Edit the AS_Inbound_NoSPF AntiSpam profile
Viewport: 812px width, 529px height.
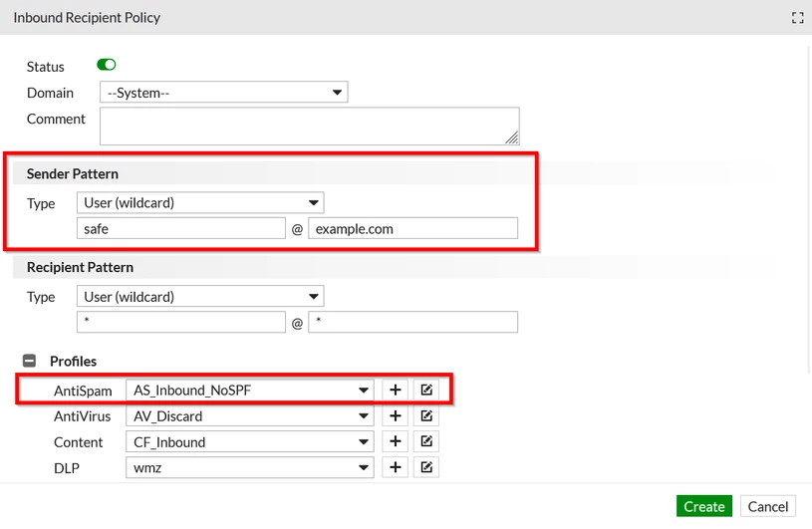426,390
